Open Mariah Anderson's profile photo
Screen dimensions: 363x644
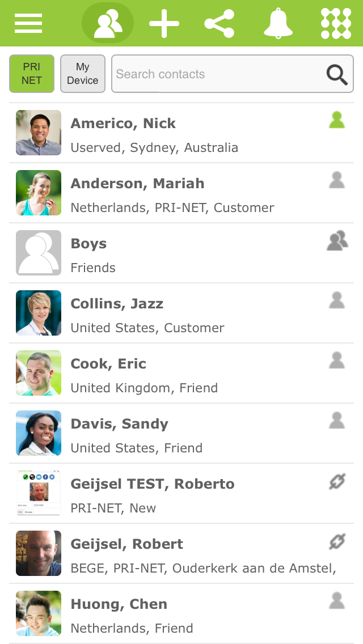39,193
